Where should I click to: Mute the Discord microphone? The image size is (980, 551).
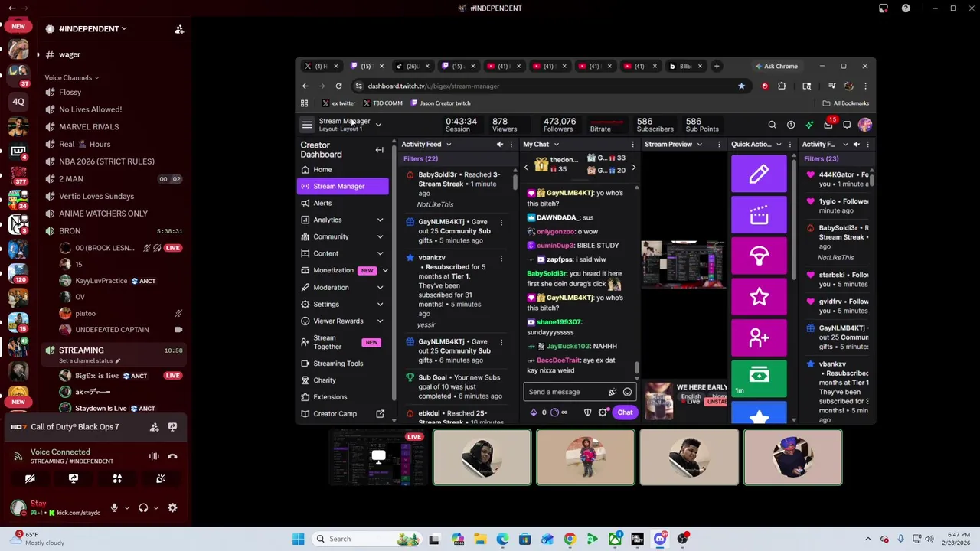[x=114, y=507]
